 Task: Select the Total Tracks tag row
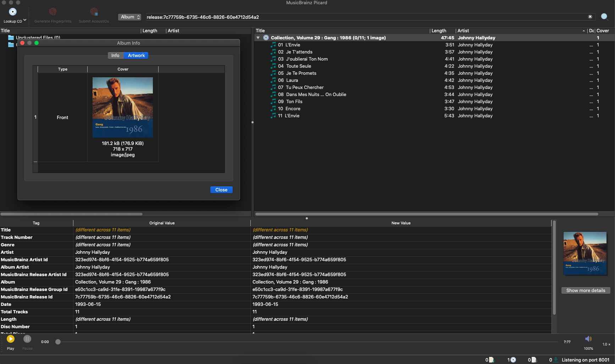pos(276,312)
